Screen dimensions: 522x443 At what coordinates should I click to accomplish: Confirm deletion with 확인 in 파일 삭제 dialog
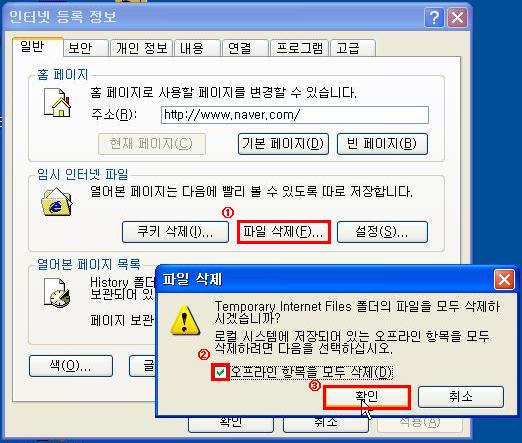367,397
